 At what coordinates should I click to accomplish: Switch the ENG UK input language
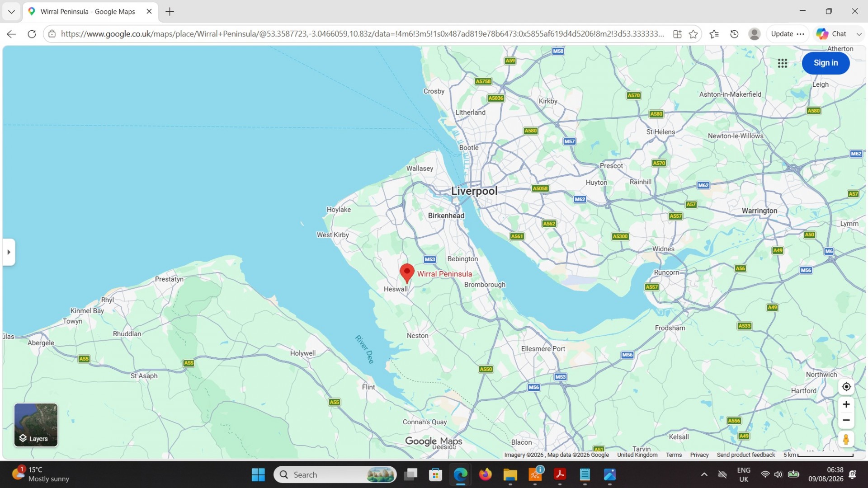coord(744,474)
